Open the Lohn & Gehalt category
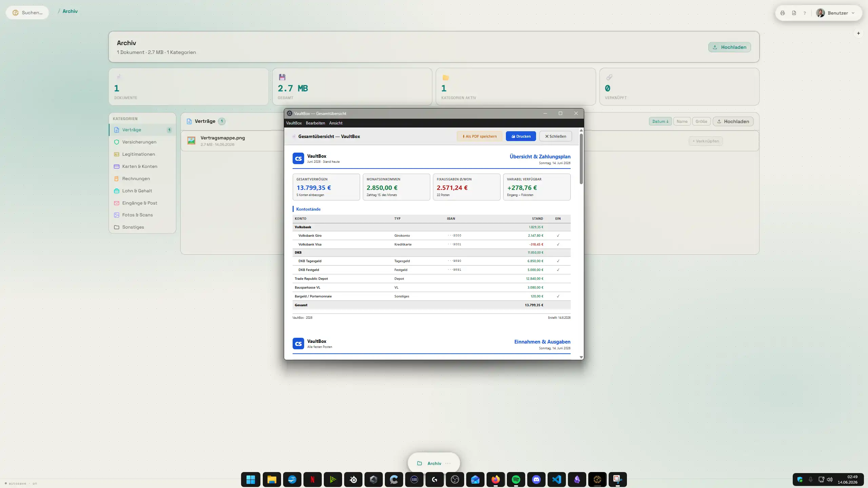This screenshot has width=868, height=488. (x=142, y=191)
